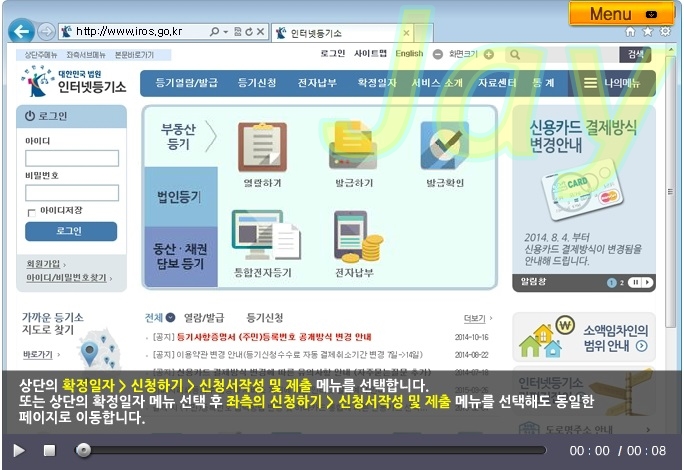Click the address bar search magnifier icon
684x470 pixels.
coord(214,31)
